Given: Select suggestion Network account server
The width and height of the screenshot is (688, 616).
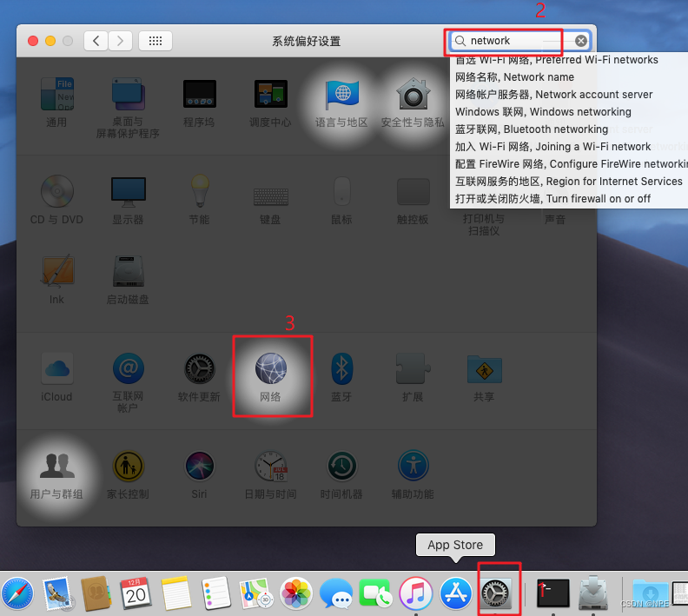Looking at the screenshot, I should (x=553, y=95).
